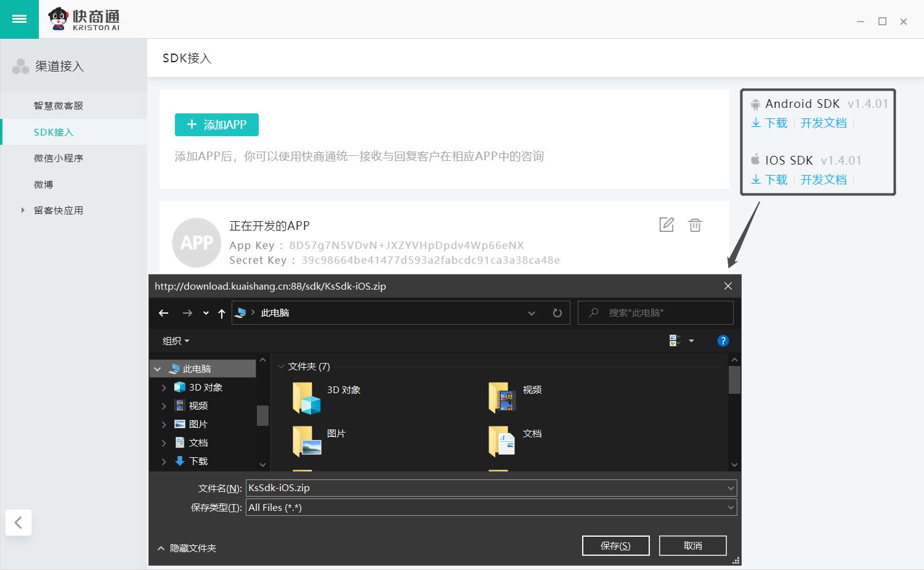Click the back arrow in the save dialog
Screen dimensions: 924x570
coord(163,313)
